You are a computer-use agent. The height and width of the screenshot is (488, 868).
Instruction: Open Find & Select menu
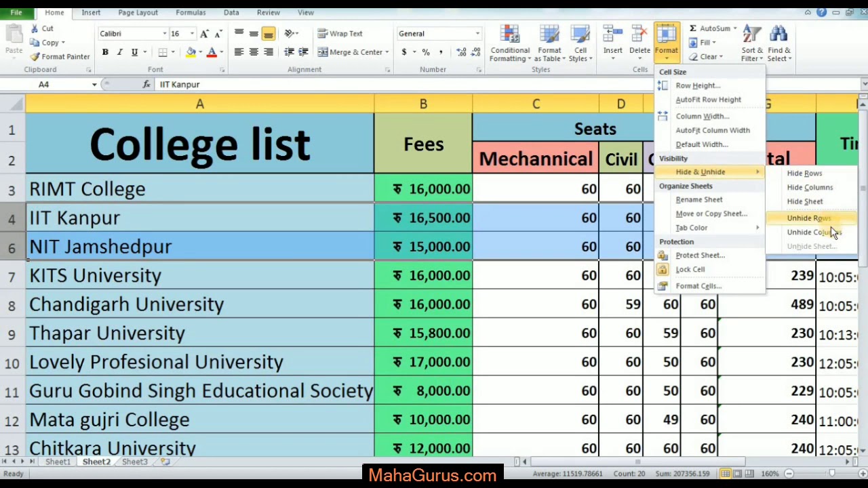[x=778, y=44]
